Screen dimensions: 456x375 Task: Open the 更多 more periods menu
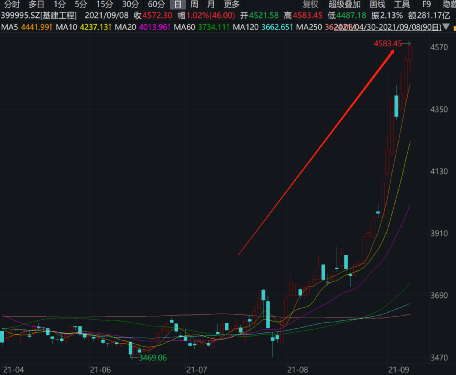(x=232, y=4)
